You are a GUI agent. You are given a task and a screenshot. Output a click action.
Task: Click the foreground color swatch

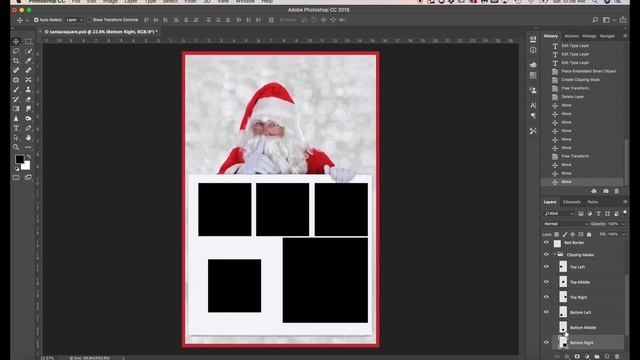coord(20,159)
